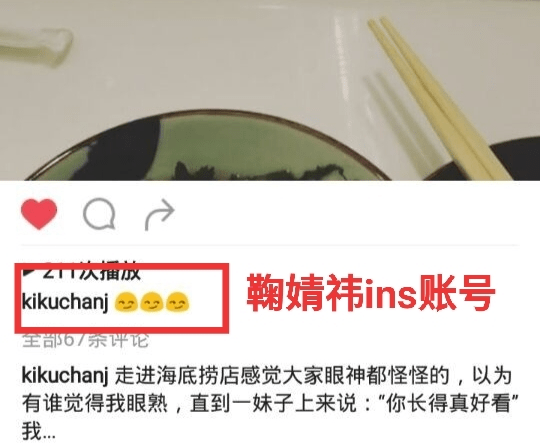The height and width of the screenshot is (446, 540).
Task: Open kikuchanj username in the caption
Action: coord(65,375)
